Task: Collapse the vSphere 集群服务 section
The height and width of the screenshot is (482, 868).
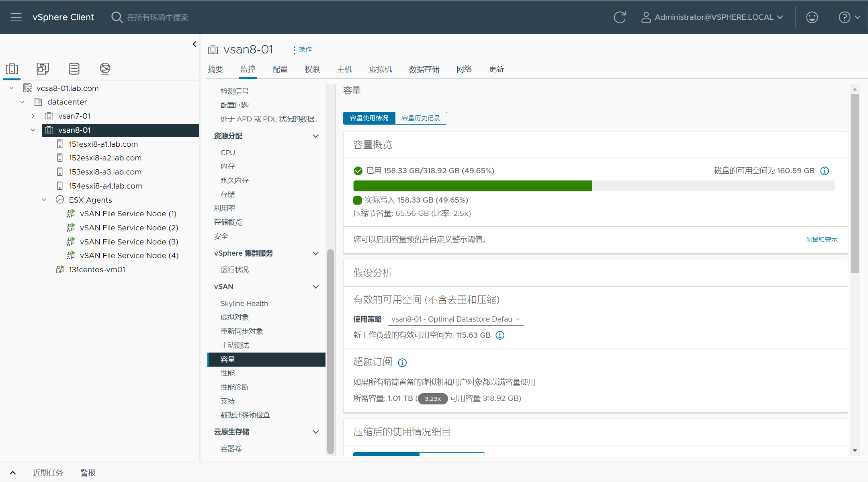Action: click(x=316, y=254)
